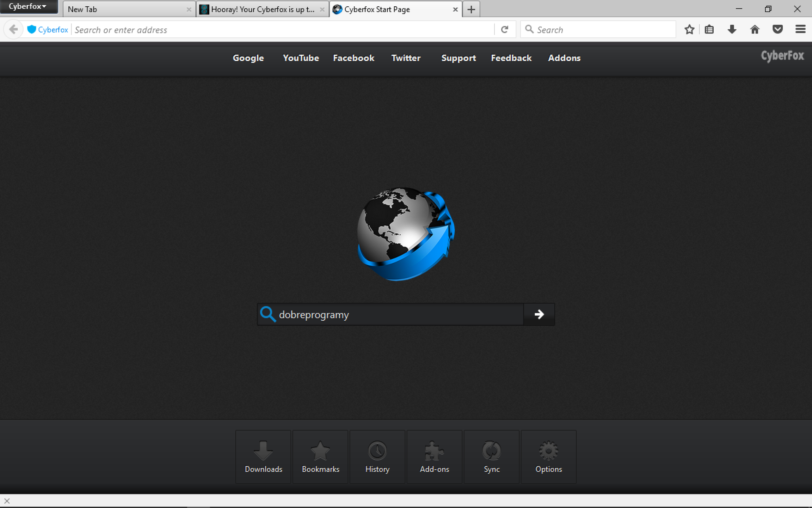Close the bottom bar with X
Image resolution: width=812 pixels, height=508 pixels.
click(x=7, y=501)
